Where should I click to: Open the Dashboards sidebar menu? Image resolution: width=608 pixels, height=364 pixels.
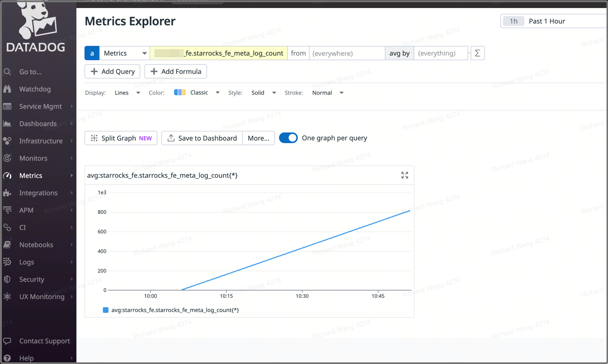(x=38, y=124)
